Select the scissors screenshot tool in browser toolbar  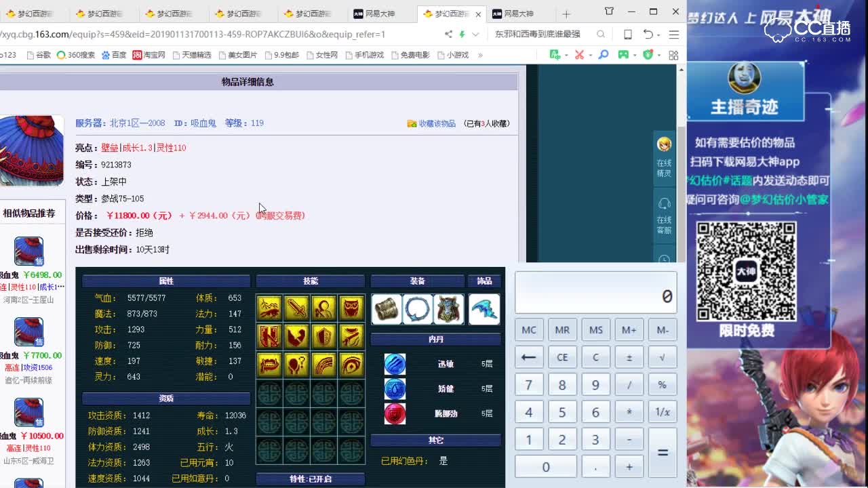(x=579, y=55)
